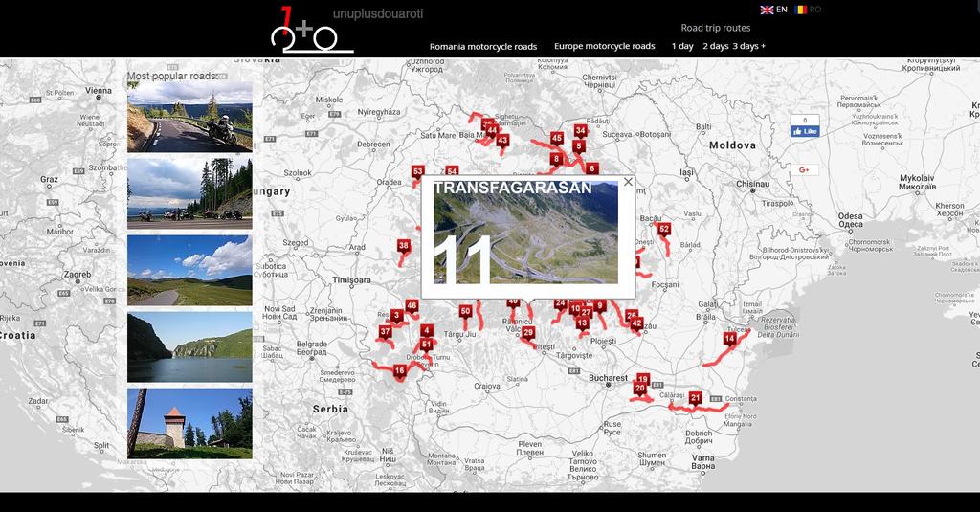Select map marker number 27

click(586, 313)
